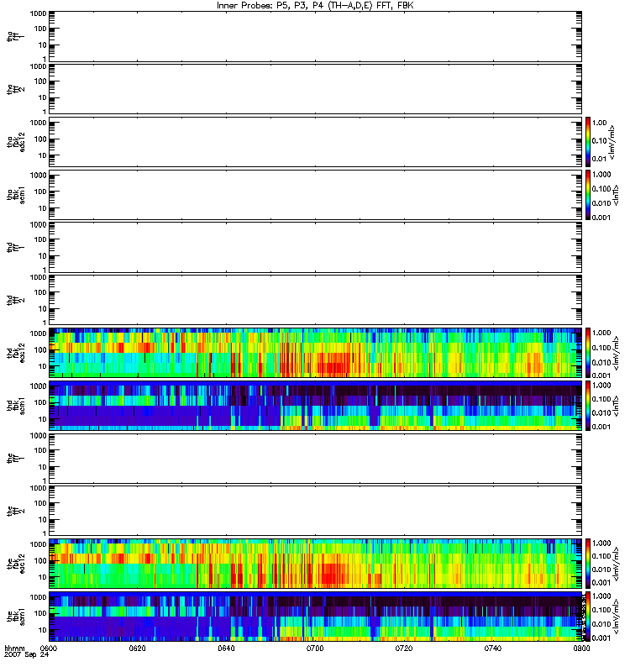Click the 'the fff 2' y-axis label

(x=15, y=511)
